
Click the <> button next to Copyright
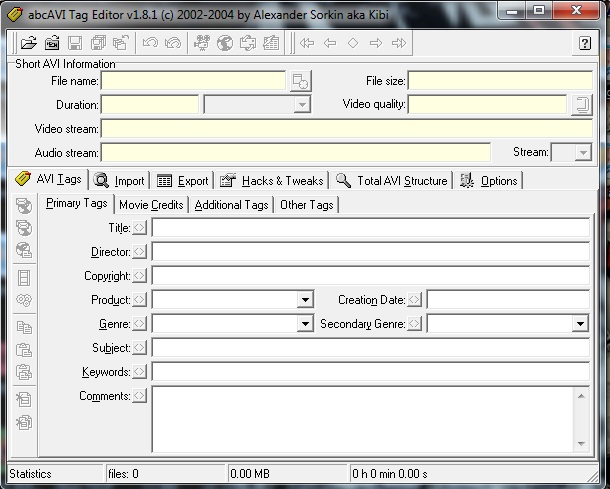click(139, 276)
